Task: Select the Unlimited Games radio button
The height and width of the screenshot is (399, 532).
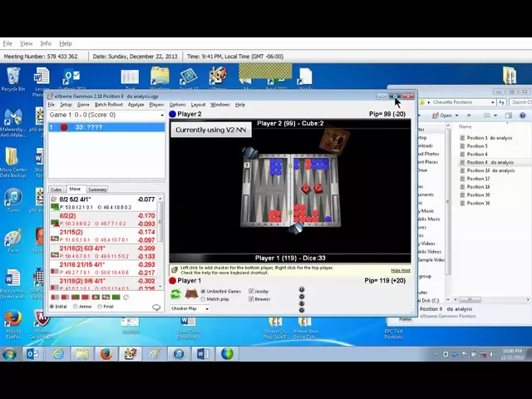Action: [203, 291]
